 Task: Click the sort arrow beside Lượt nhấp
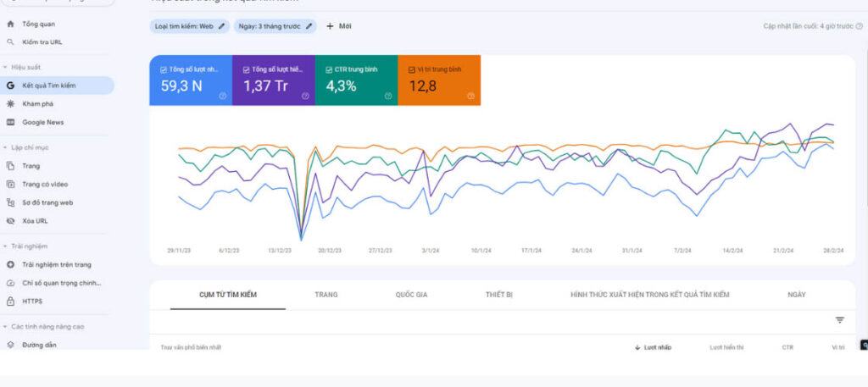637,347
